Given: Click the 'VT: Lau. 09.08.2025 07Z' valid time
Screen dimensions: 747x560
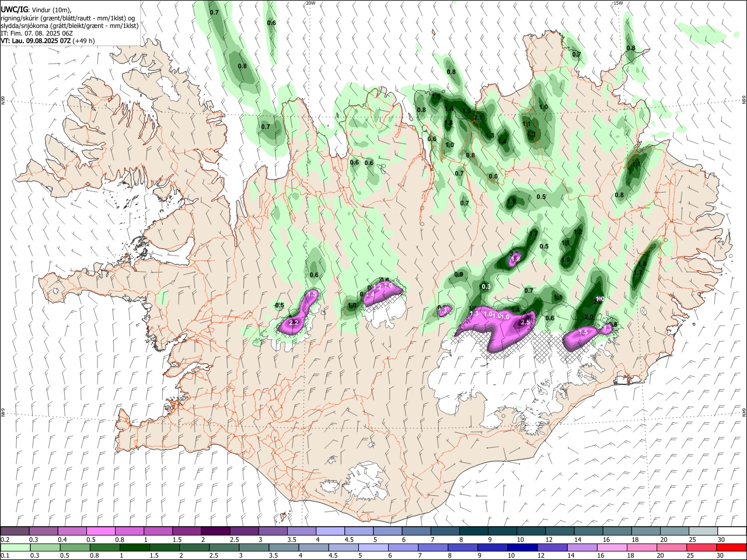Looking at the screenshot, I should coord(36,41).
